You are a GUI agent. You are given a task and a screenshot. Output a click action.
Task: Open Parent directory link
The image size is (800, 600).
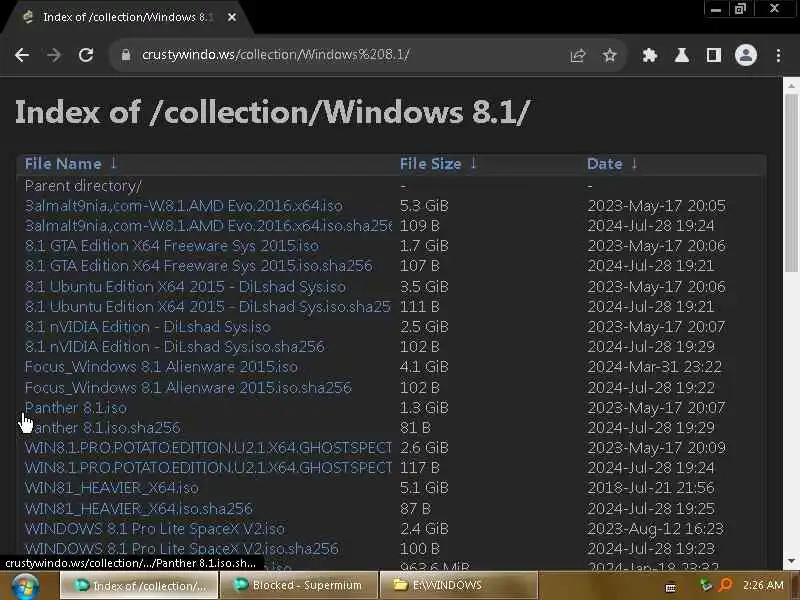83,186
